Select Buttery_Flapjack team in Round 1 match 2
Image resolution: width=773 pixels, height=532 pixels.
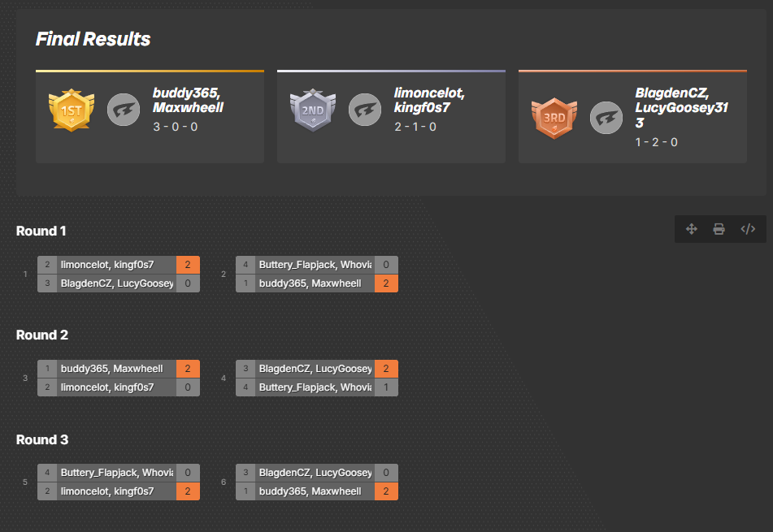click(315, 265)
